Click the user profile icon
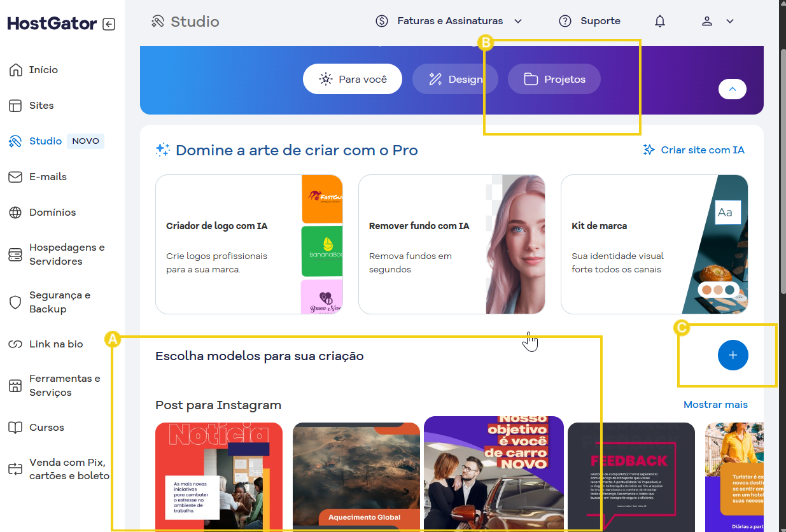 point(707,21)
